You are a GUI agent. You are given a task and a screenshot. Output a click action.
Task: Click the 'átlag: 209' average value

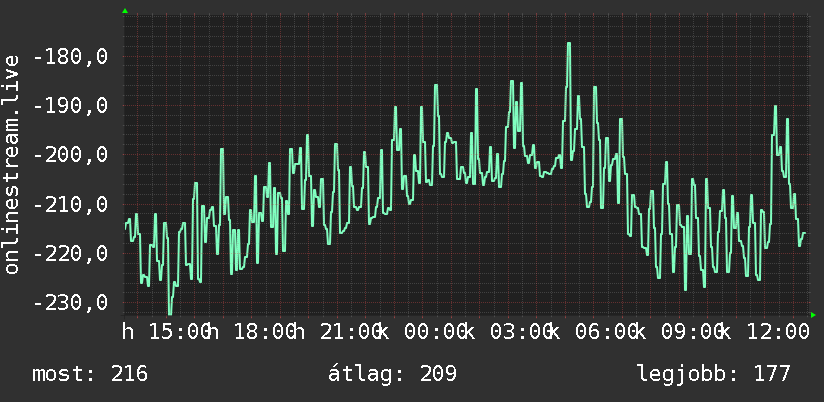tap(392, 374)
